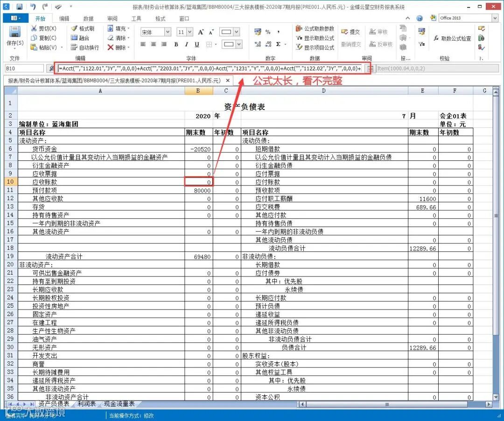Copy selection with 复制(C)
Screen dimensions: 504x421
(x=44, y=38)
